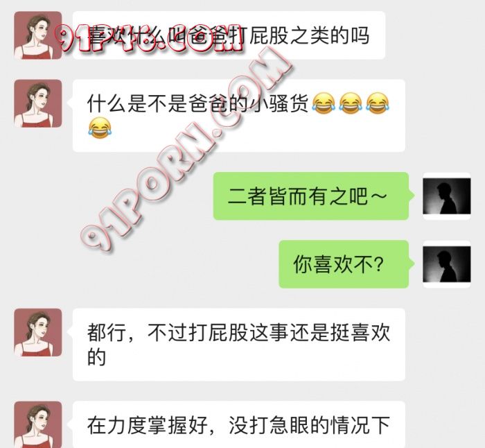
Task: Tap the woman avatar beside the 都行 message
Action: [x=38, y=332]
